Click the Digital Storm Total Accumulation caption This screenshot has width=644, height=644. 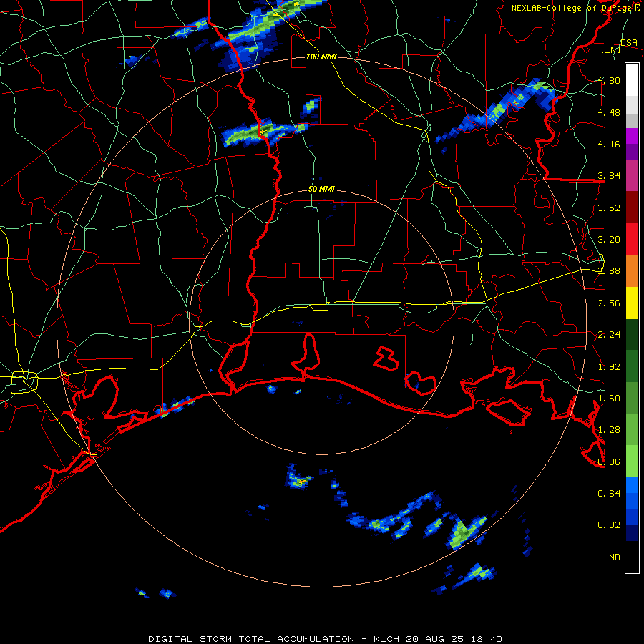point(325,639)
